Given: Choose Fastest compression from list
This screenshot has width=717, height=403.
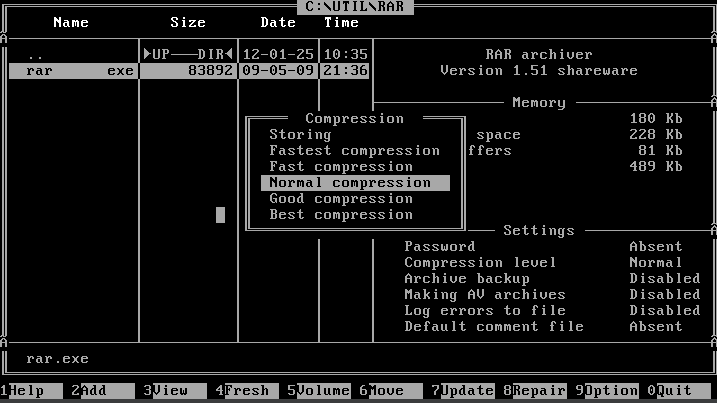Looking at the screenshot, I should point(354,151).
